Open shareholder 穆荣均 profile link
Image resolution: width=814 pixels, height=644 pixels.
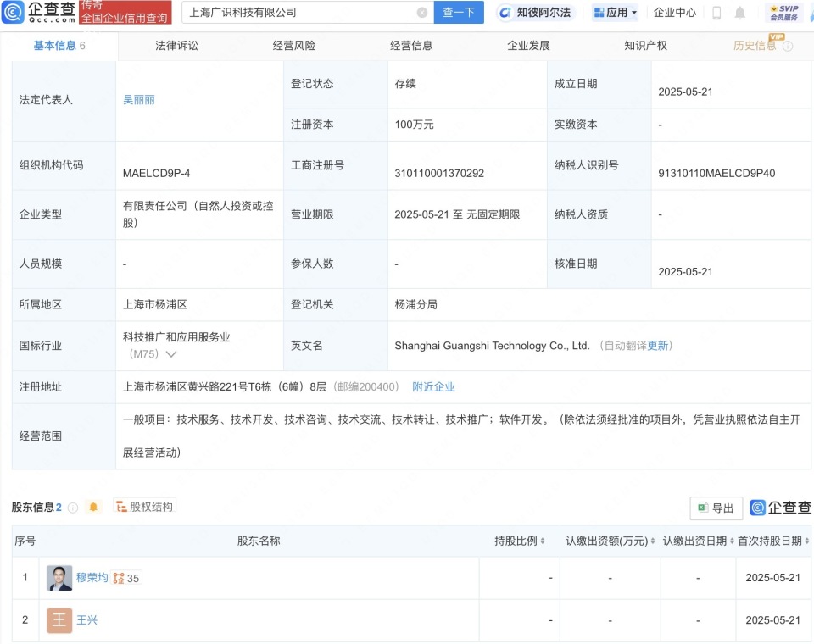[x=92, y=578]
